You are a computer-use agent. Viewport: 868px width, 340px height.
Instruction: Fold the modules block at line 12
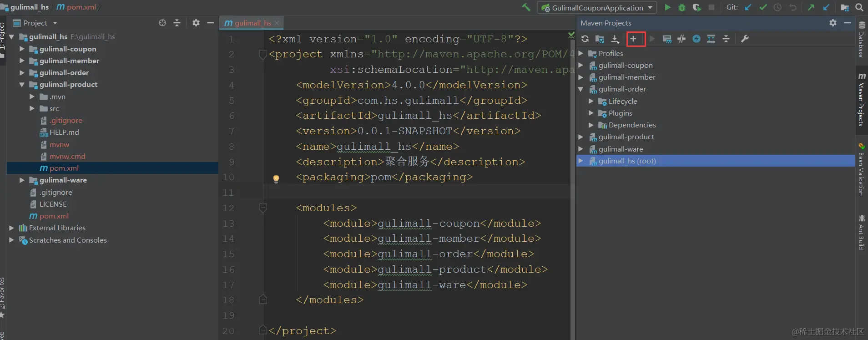[263, 208]
